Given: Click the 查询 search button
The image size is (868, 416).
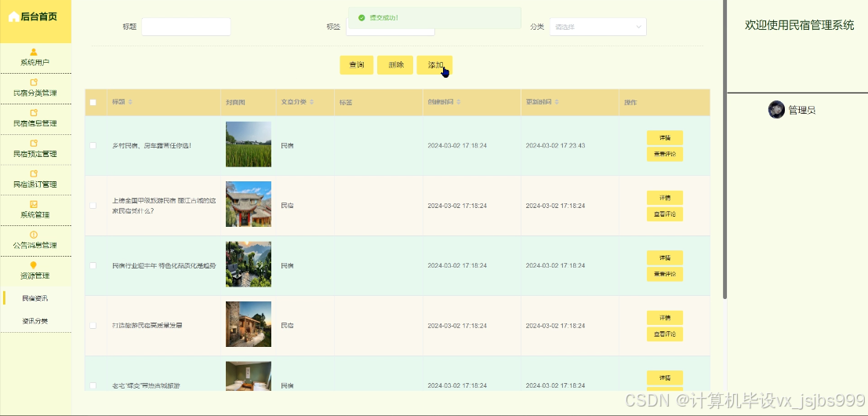Looking at the screenshot, I should tap(357, 65).
